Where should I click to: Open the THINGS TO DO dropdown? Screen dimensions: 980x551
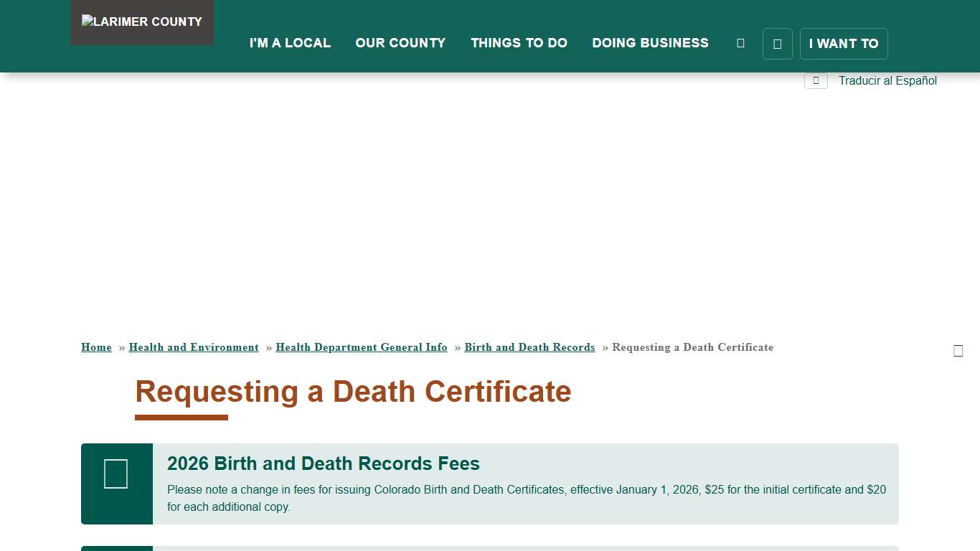(519, 43)
